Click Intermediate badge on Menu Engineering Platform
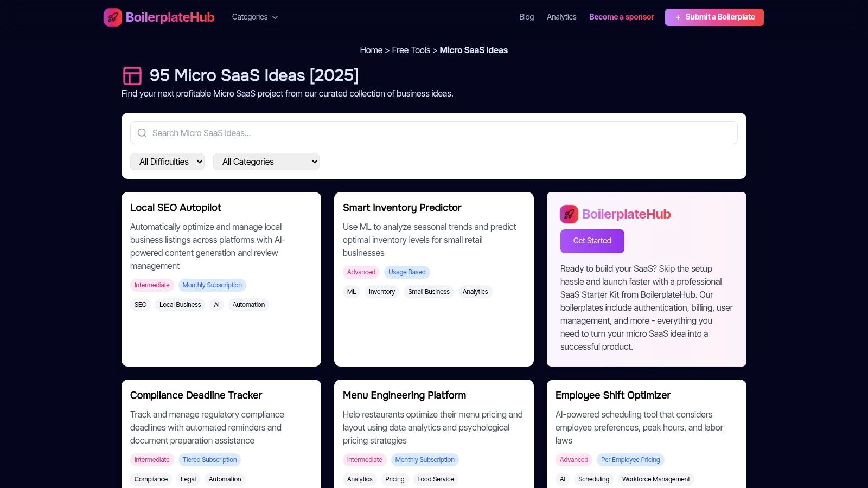The height and width of the screenshot is (488, 868). [x=365, y=460]
